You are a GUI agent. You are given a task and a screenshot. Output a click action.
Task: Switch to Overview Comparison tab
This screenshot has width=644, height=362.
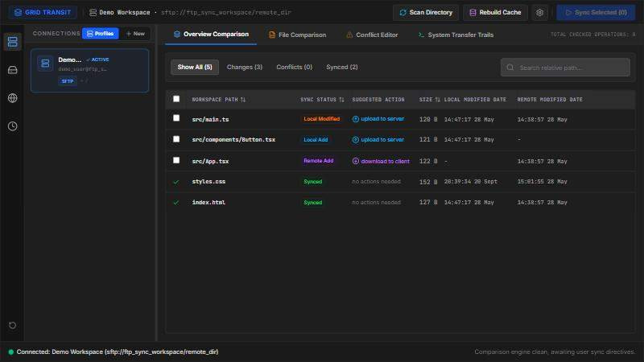tap(211, 35)
